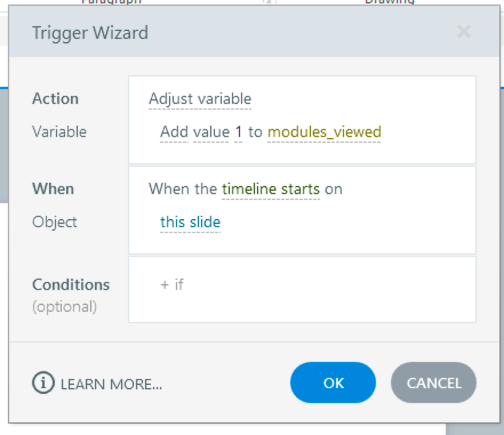
Task: Click the Paragraph ribbon group label
Action: [x=111, y=2]
